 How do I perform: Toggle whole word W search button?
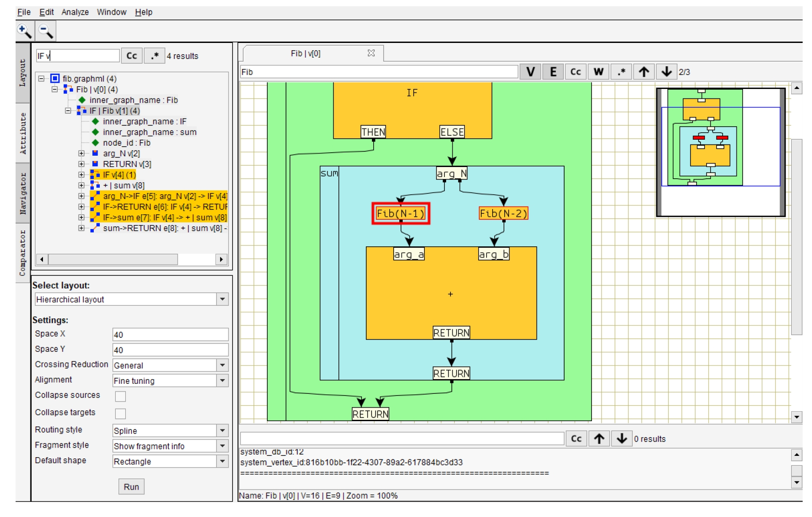[598, 72]
